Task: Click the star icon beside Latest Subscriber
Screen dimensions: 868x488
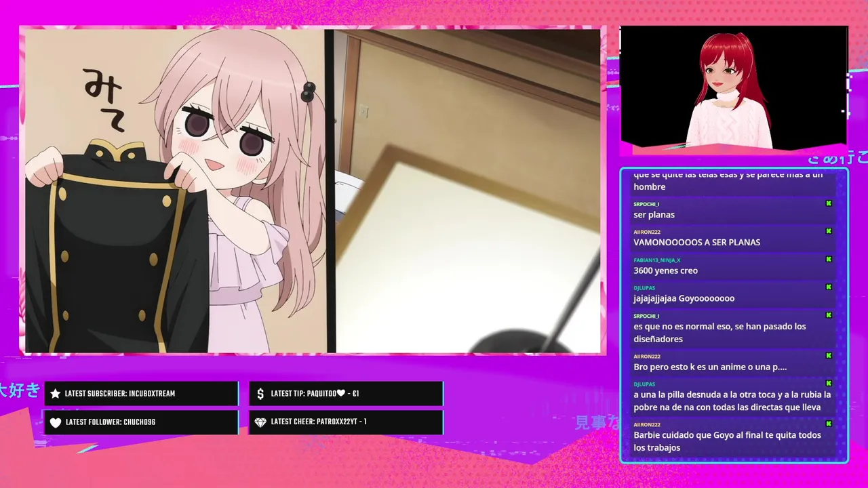Action: tap(56, 394)
